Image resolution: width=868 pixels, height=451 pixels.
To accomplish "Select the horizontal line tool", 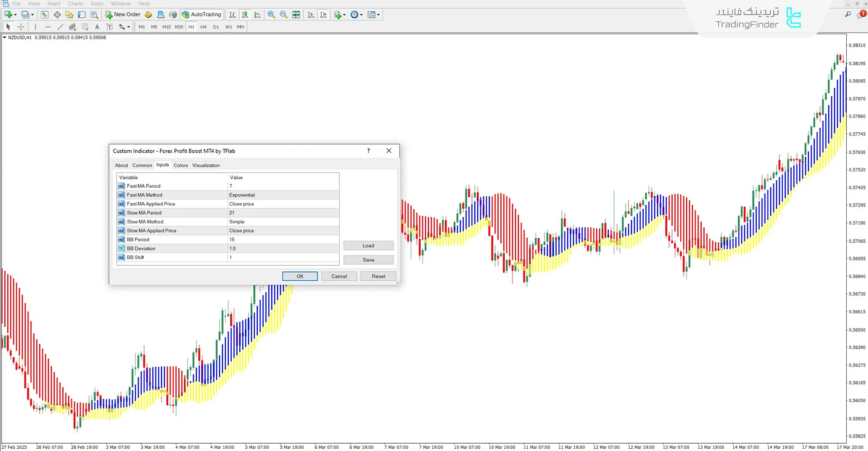I will 48,27.
